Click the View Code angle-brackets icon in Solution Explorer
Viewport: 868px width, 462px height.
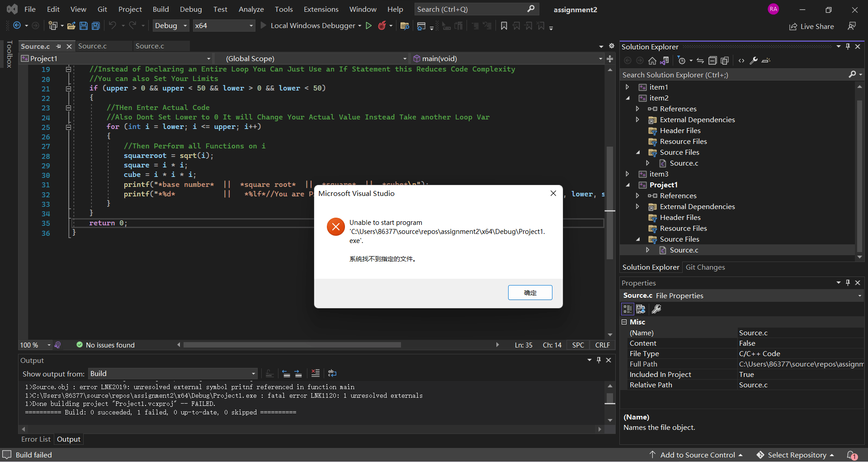(x=741, y=61)
